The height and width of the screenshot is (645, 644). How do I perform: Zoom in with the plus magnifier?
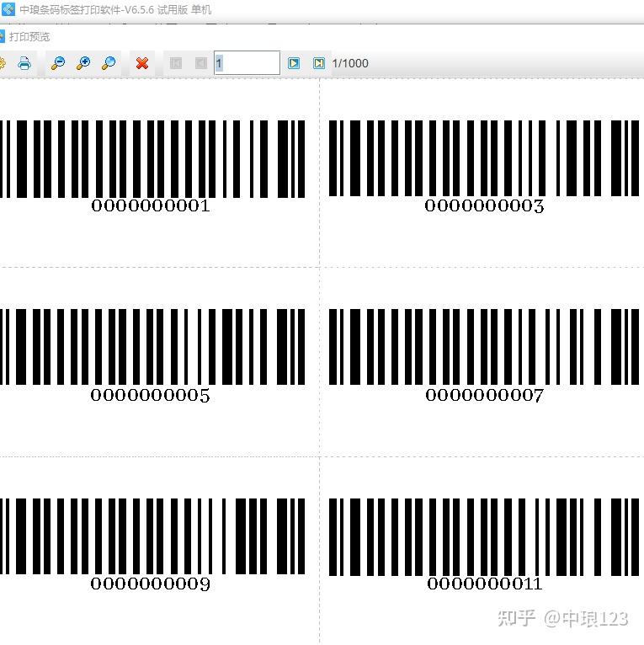(x=83, y=63)
